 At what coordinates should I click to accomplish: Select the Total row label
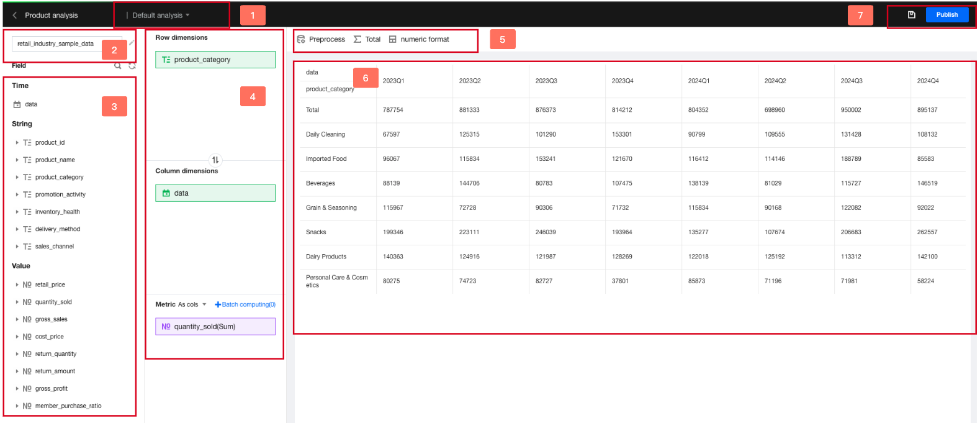pyautogui.click(x=312, y=110)
